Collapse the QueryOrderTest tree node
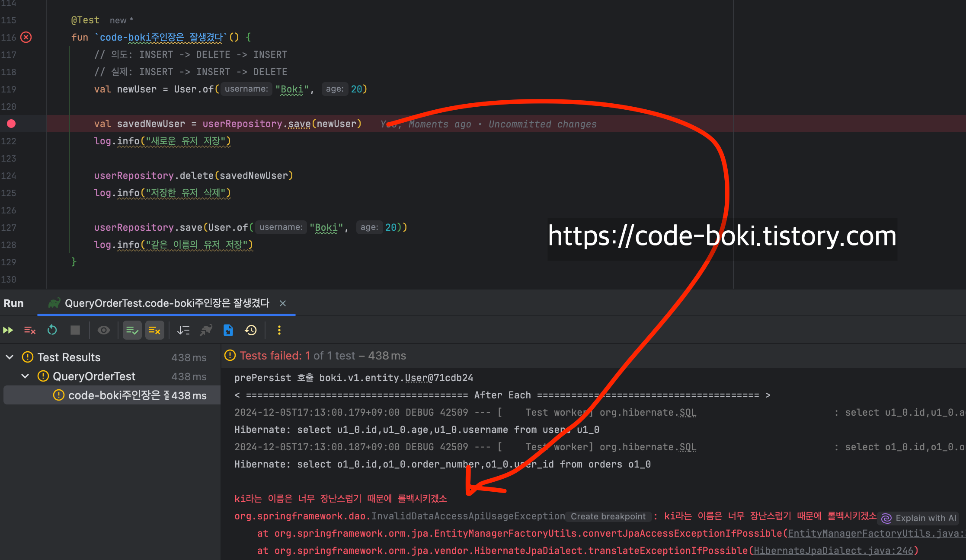The height and width of the screenshot is (560, 966). tap(26, 376)
